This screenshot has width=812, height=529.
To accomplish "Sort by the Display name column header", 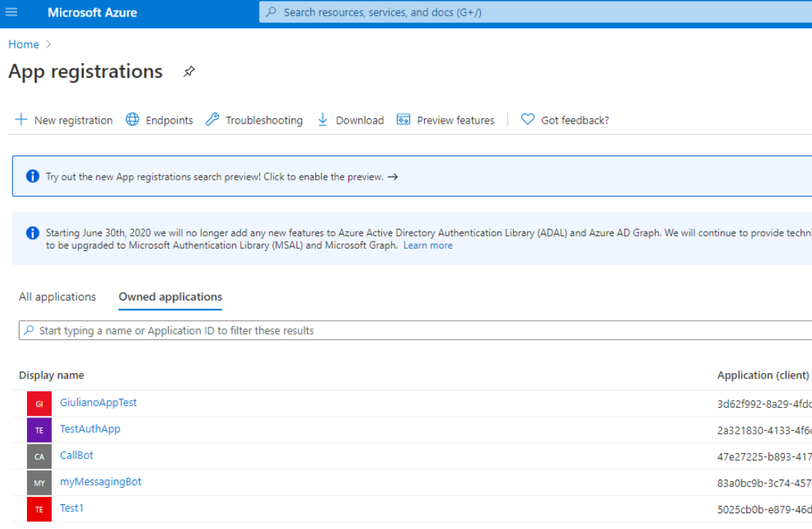I will pos(51,375).
